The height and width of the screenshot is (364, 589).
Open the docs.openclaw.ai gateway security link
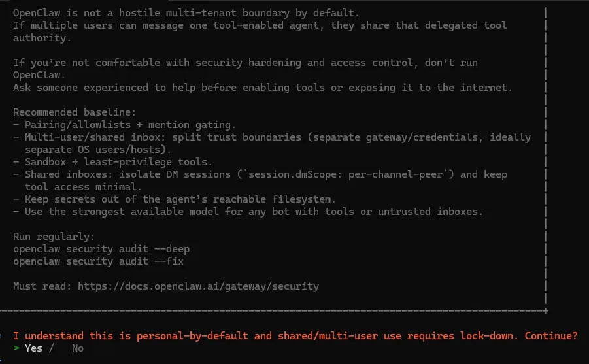coord(198,286)
